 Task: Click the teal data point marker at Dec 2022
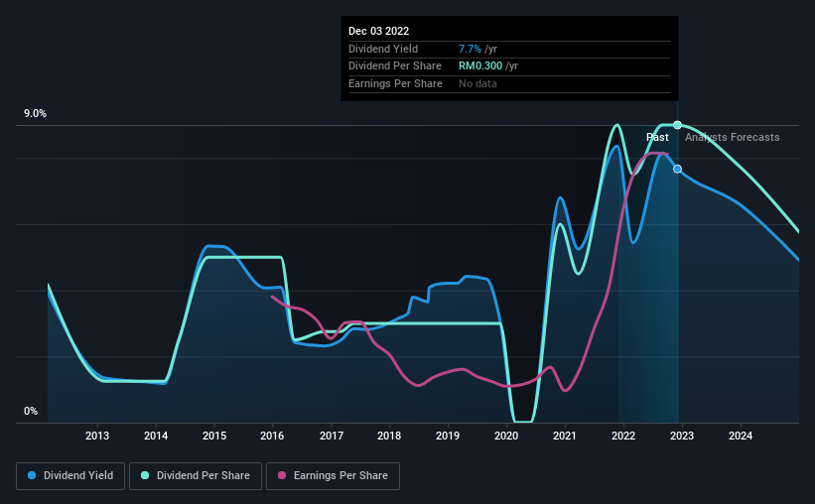pos(677,125)
